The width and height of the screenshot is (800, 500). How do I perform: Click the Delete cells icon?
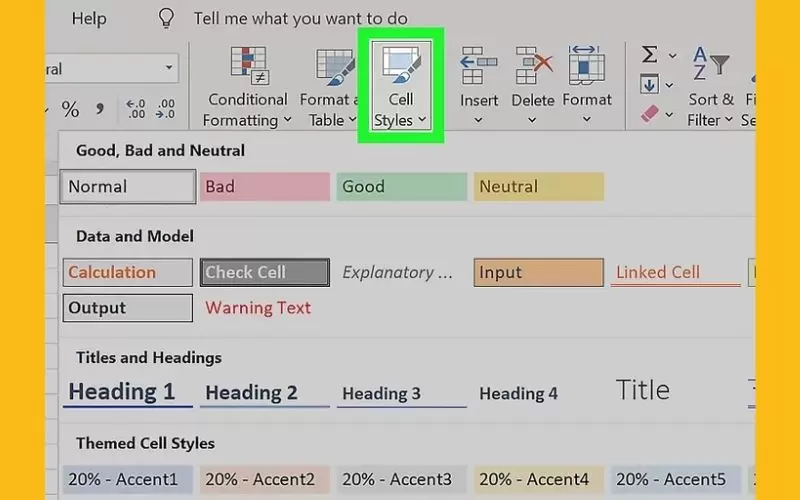[533, 65]
